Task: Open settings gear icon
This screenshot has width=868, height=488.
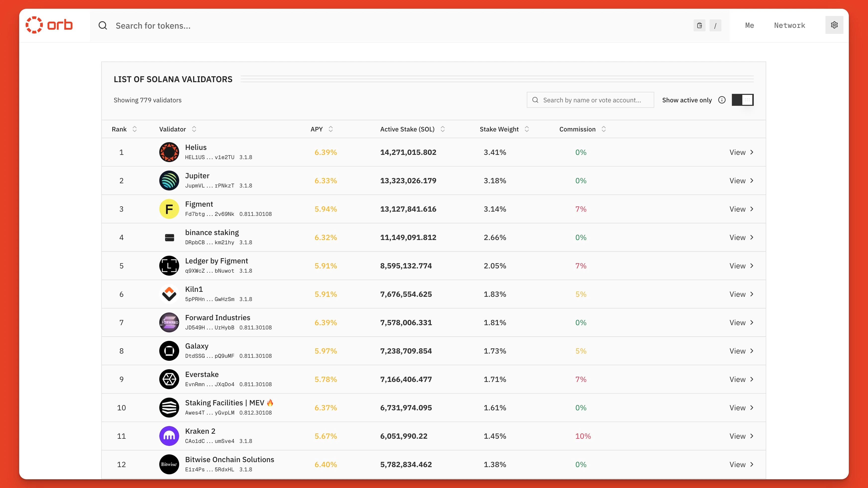Action: [834, 25]
